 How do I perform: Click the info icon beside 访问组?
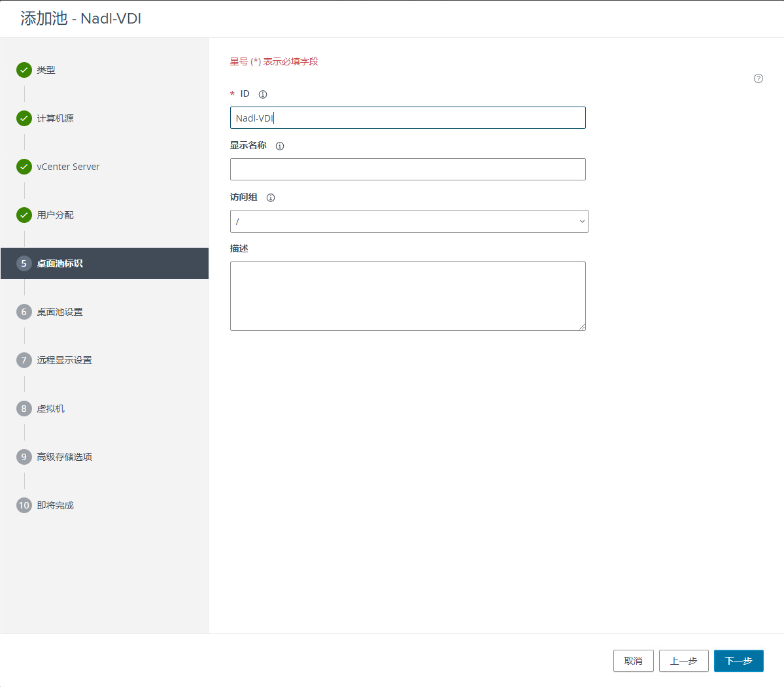pyautogui.click(x=271, y=197)
